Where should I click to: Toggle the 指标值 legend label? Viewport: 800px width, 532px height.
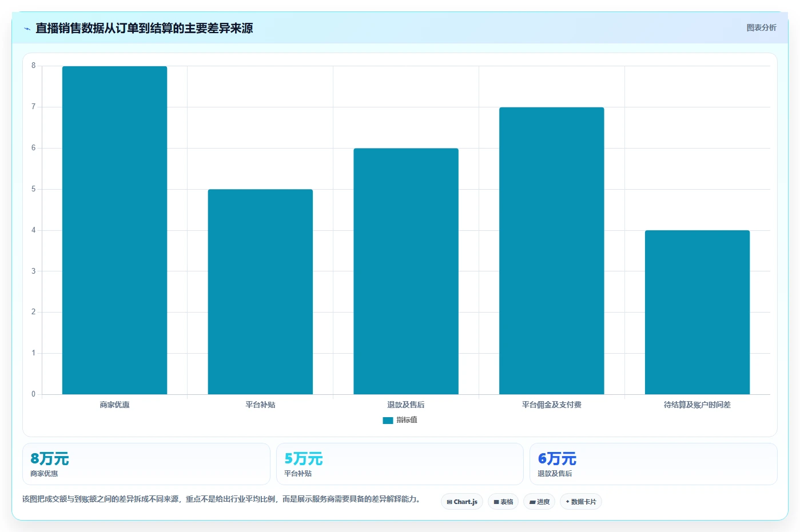[407, 420]
